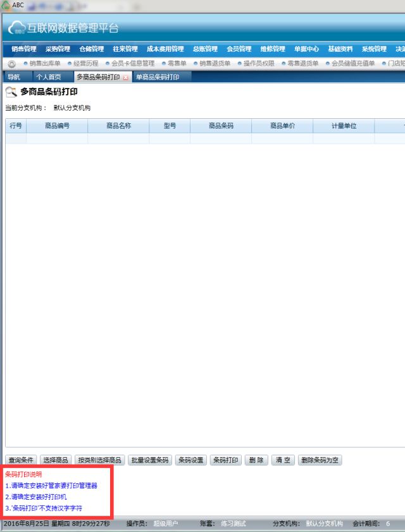Click the 删除条码为空 button
The image size is (405, 532).
320,460
